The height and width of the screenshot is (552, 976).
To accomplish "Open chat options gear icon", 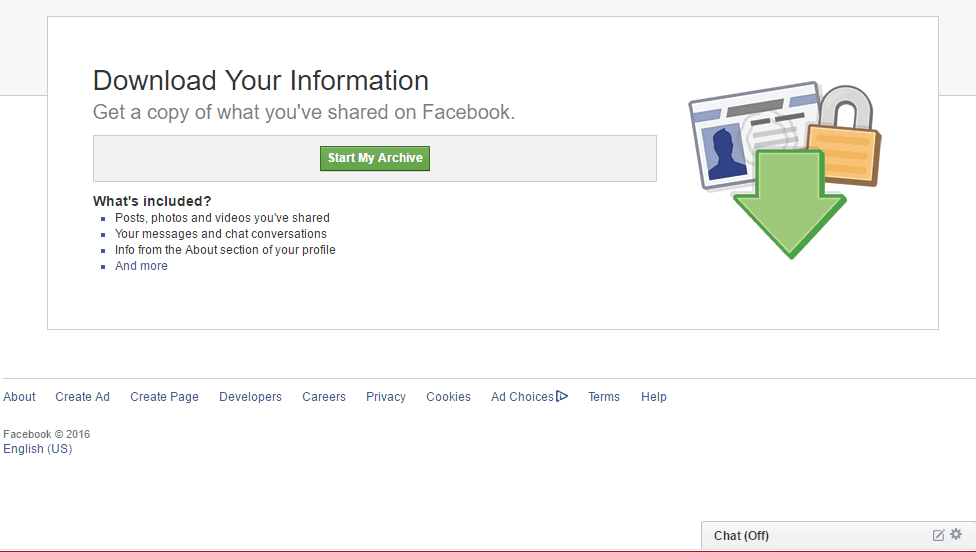I will click(x=956, y=535).
